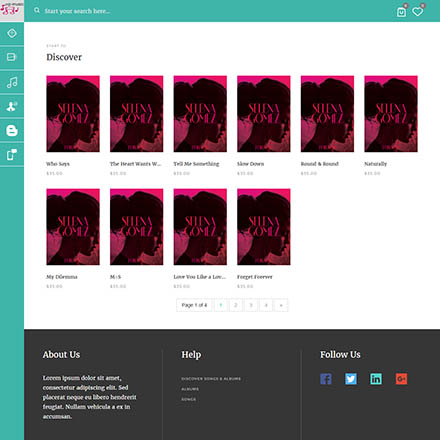
Task: Open the 'Naturally' album cover
Action: tap(391, 114)
